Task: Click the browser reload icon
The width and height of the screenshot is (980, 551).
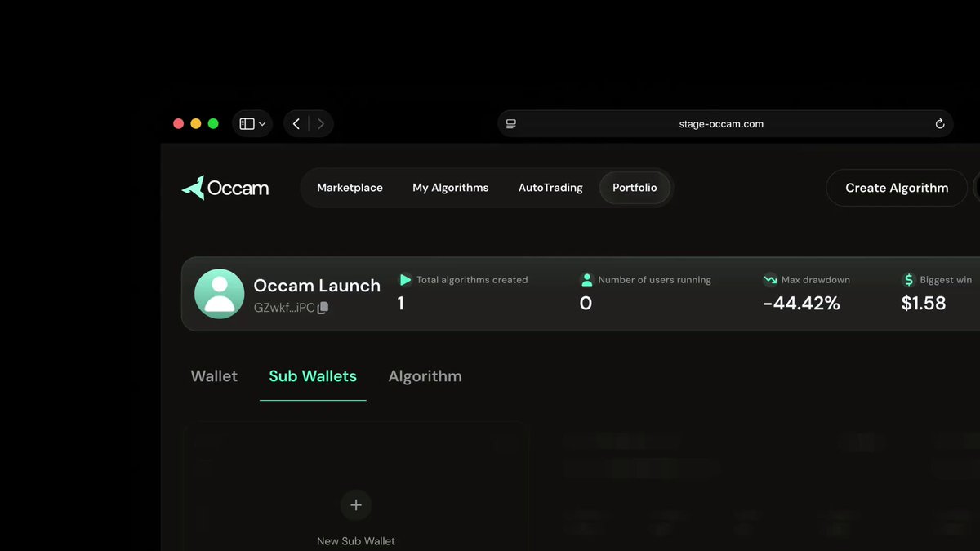Action: point(940,124)
